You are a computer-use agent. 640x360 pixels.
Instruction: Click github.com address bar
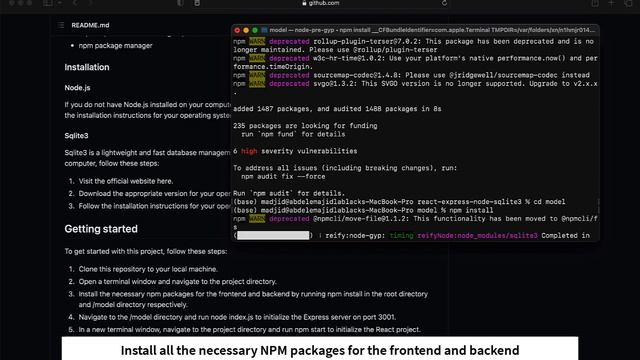pyautogui.click(x=320, y=3)
